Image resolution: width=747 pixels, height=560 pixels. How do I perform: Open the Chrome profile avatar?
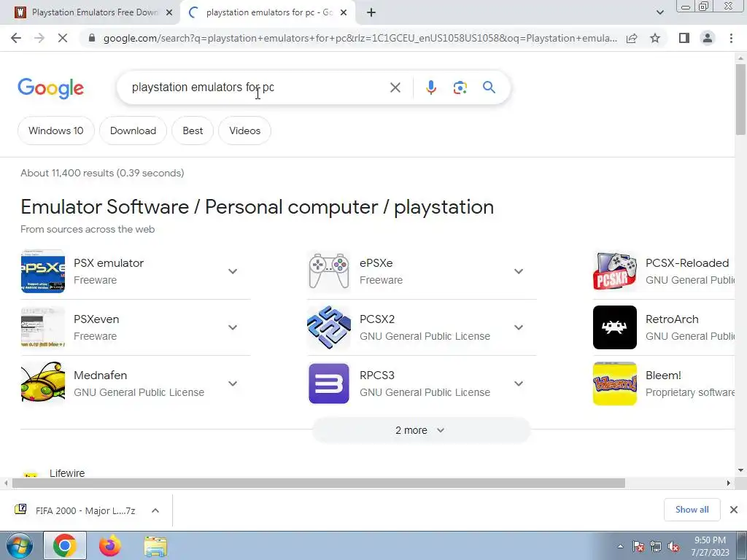click(x=708, y=38)
